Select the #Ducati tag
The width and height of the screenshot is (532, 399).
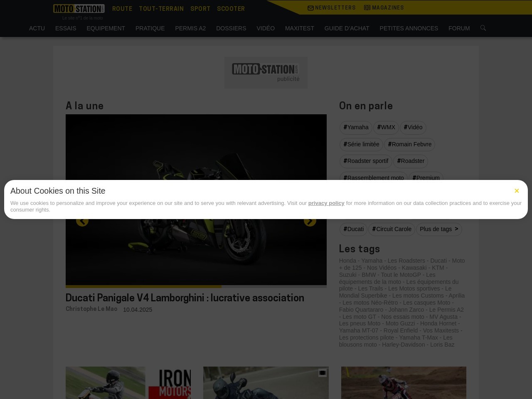pos(353,229)
